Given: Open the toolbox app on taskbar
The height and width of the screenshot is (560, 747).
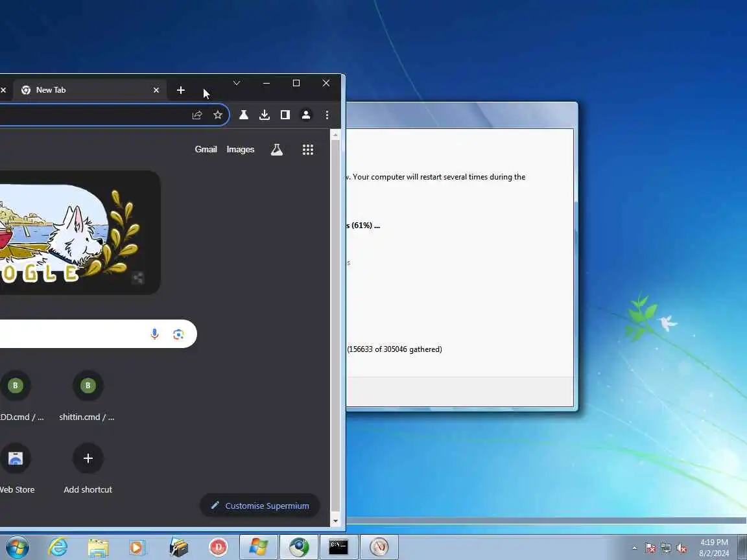Looking at the screenshot, I should pyautogui.click(x=179, y=548).
